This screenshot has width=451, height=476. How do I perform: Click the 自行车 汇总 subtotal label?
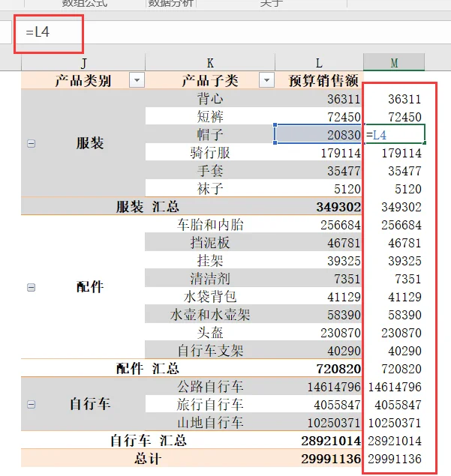click(149, 441)
